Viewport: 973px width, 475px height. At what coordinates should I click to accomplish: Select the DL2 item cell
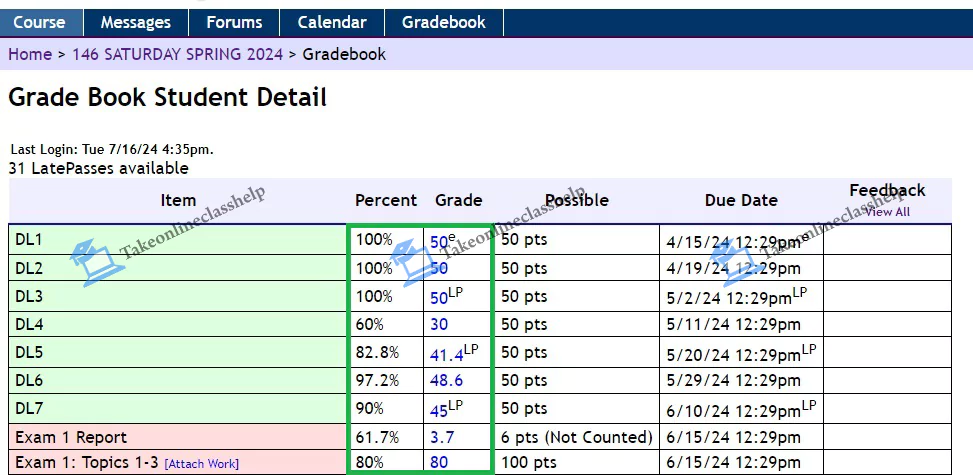(x=177, y=268)
